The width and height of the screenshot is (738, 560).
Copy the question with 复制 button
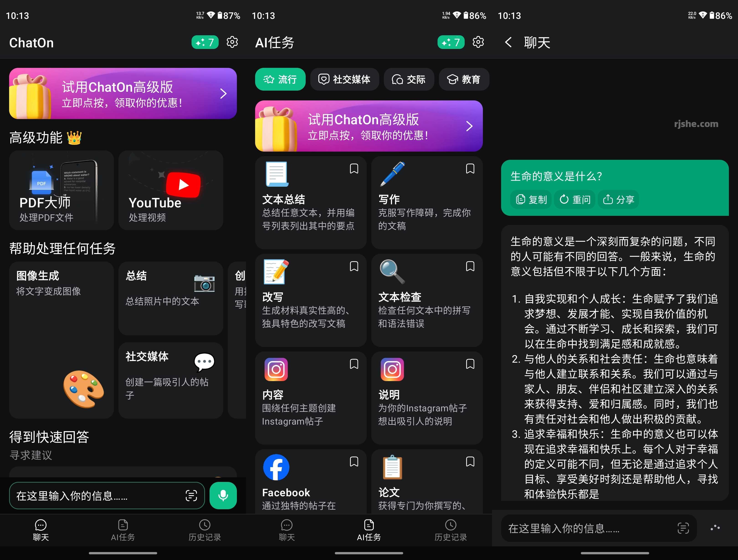click(x=531, y=199)
